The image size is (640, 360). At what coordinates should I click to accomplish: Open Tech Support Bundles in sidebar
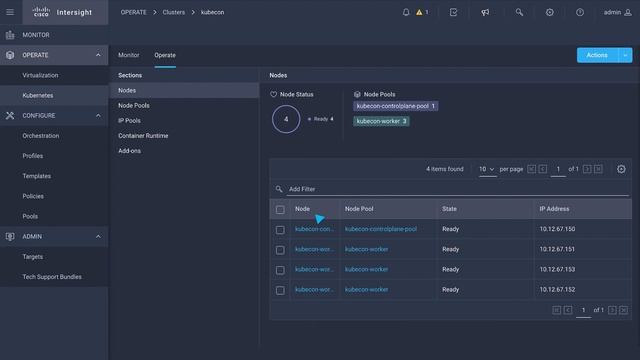[52, 277]
